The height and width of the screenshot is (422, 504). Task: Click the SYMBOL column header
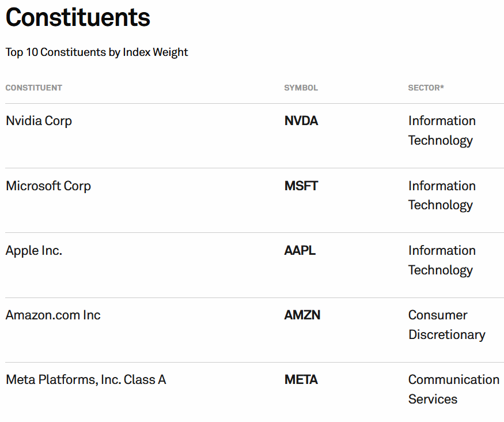tap(301, 88)
